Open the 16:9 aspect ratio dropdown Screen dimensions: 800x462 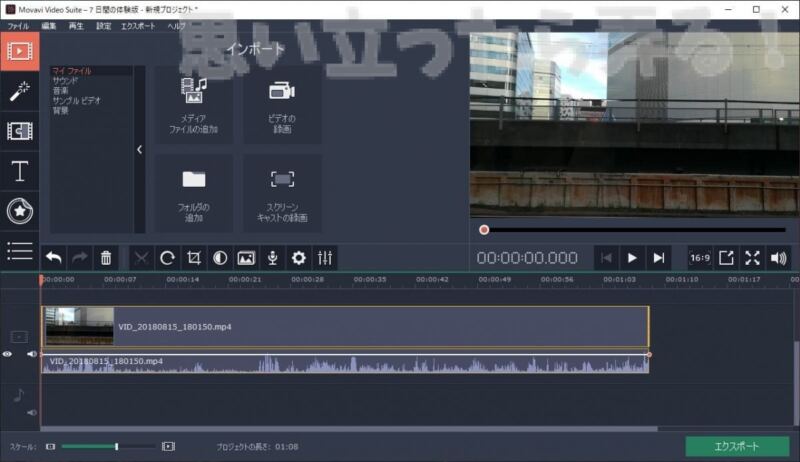tap(700, 258)
